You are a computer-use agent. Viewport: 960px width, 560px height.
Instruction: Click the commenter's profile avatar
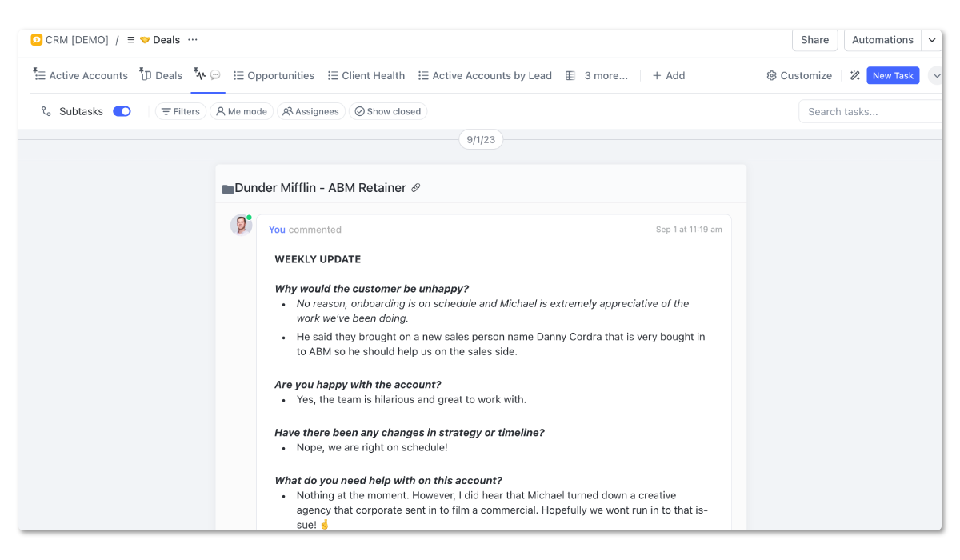coord(241,225)
